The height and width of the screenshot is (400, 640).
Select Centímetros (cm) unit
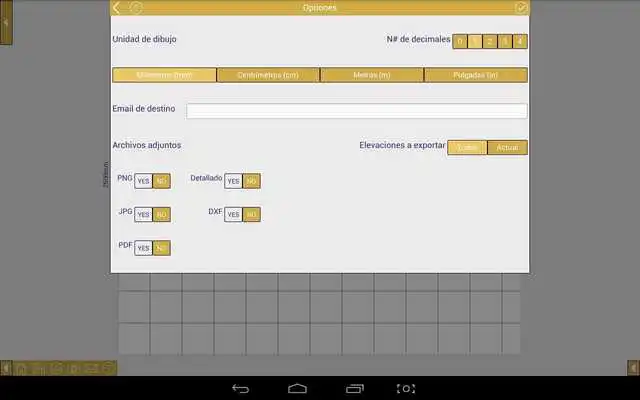pyautogui.click(x=268, y=75)
